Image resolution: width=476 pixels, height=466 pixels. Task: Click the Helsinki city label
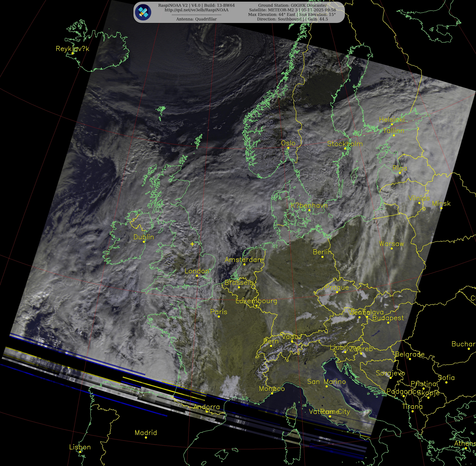[x=392, y=119]
